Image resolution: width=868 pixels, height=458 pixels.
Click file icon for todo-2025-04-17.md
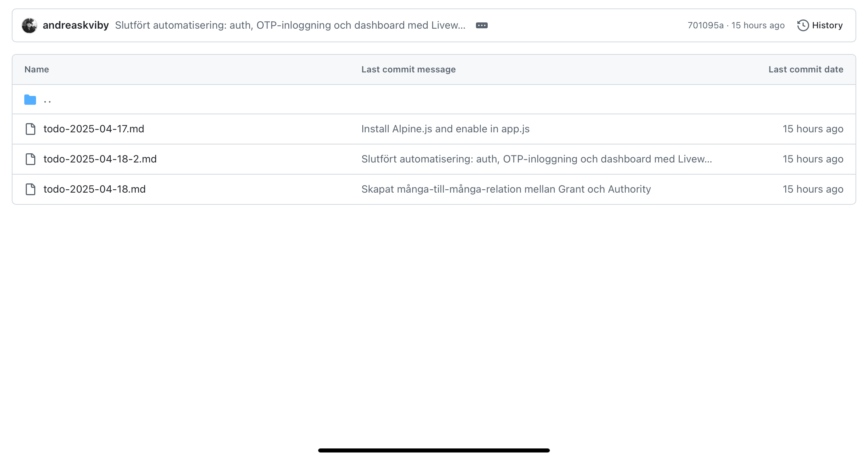(x=31, y=129)
